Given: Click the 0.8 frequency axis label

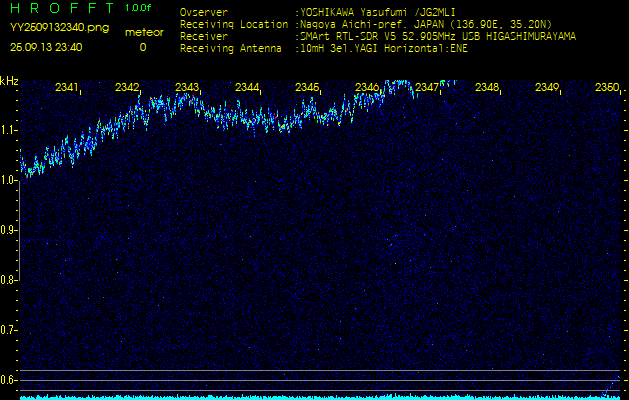Looking at the screenshot, I should coord(9,280).
